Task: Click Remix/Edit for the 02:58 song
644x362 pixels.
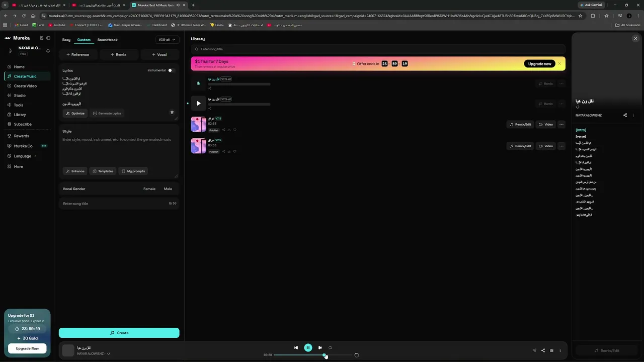Action: pos(520,124)
